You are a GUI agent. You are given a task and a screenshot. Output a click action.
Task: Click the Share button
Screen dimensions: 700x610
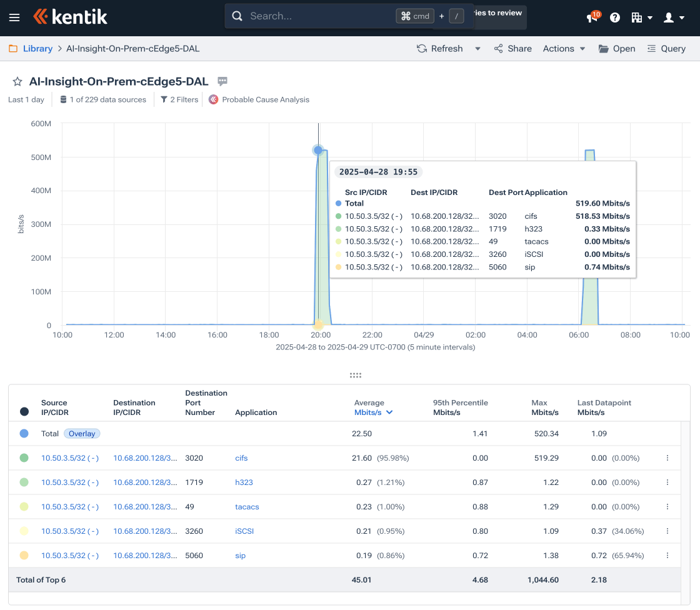click(512, 49)
